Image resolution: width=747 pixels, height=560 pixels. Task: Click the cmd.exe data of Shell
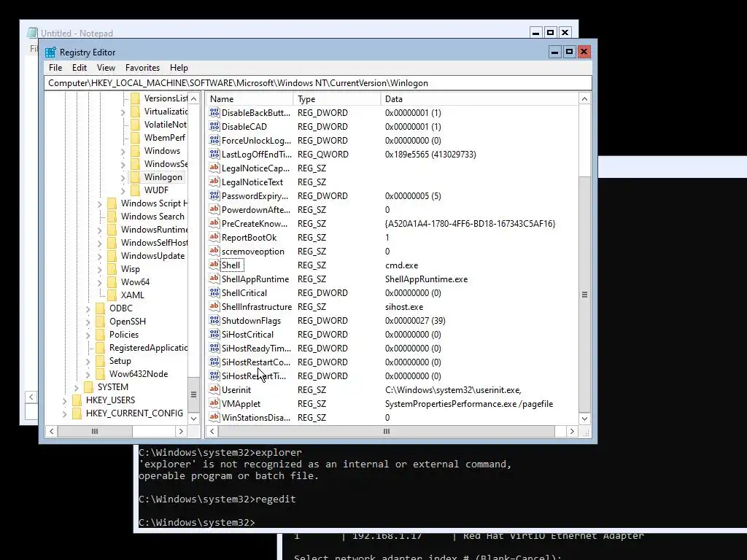coord(402,265)
